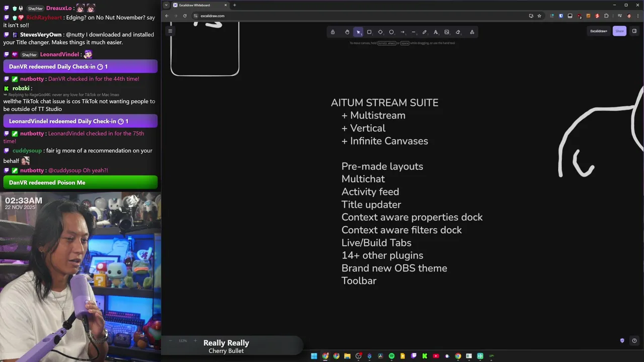
Task: Open the Chrome three-dot menu
Action: coord(638,16)
